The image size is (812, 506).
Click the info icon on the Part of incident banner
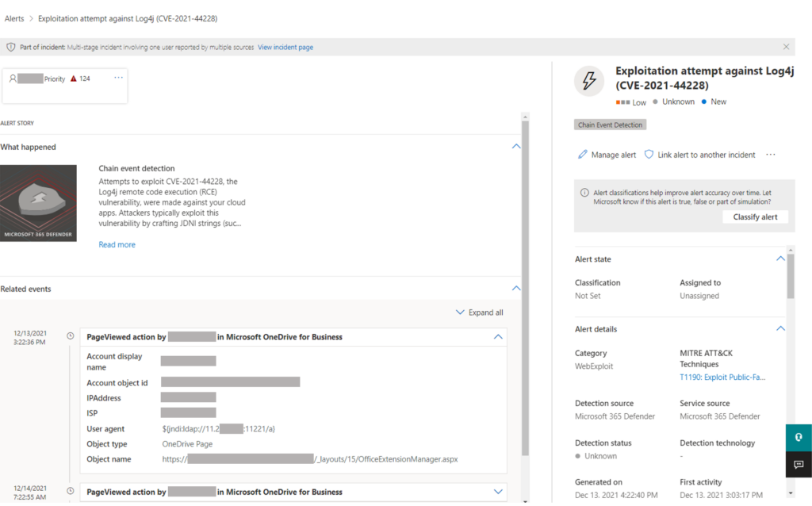pyautogui.click(x=11, y=47)
